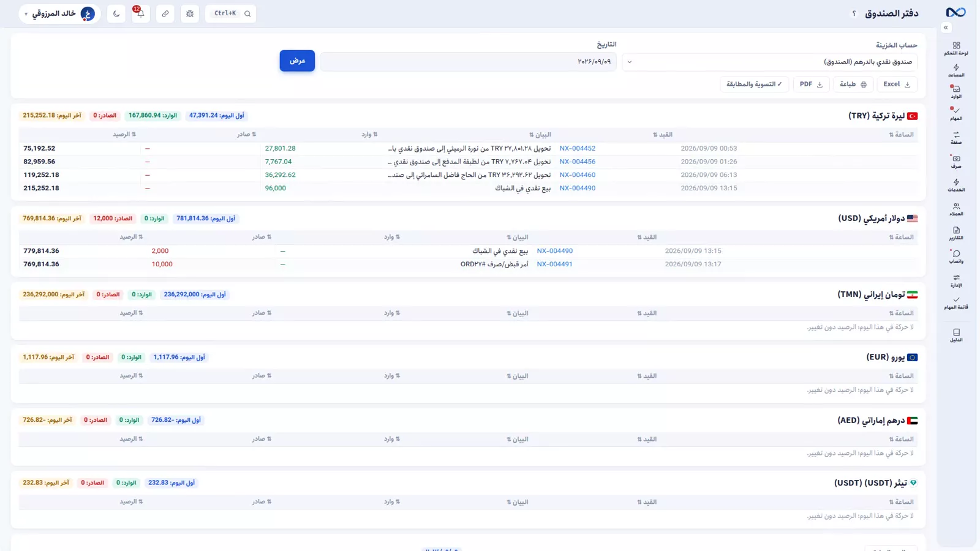Screen dimensions: 980x551
Task: Open the الإدارة administration sidebar icon
Action: pyautogui.click(x=956, y=281)
